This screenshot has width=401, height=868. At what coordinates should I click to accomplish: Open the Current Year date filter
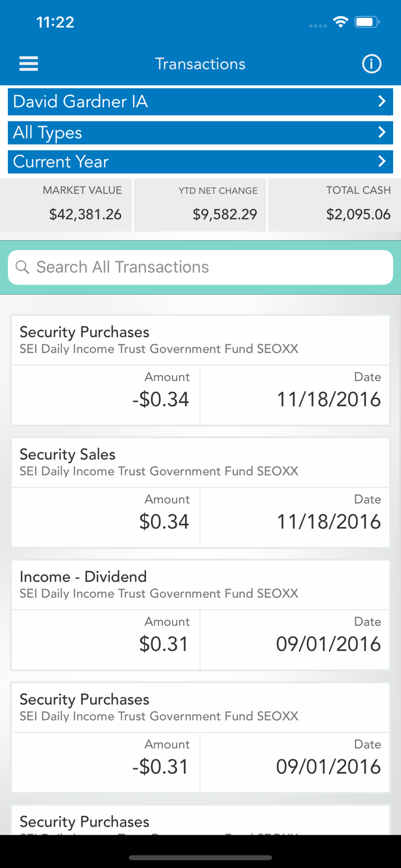point(189,162)
